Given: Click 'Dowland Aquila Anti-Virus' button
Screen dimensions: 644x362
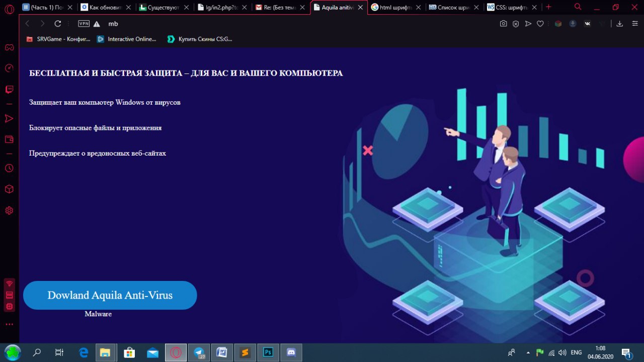Looking at the screenshot, I should (x=110, y=295).
